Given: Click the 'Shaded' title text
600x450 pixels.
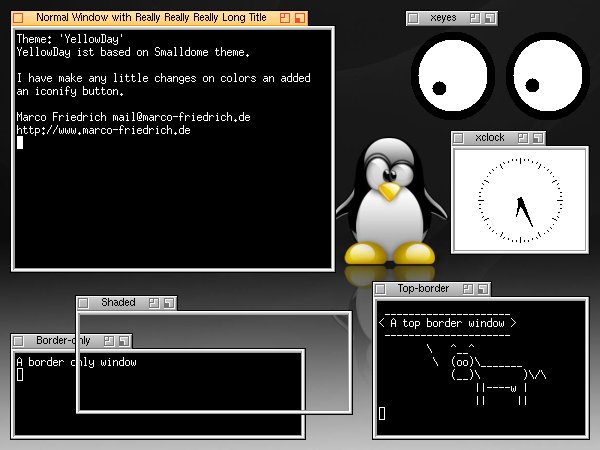Looking at the screenshot, I should 118,302.
